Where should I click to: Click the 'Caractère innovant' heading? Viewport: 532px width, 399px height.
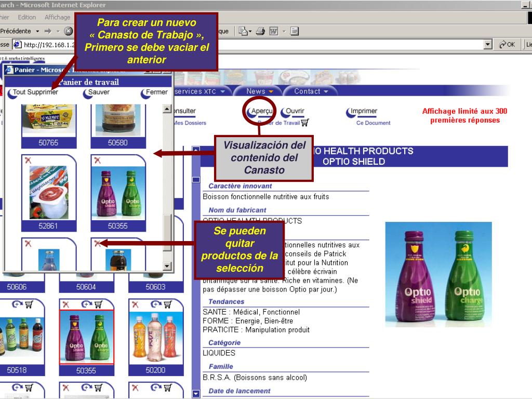click(240, 186)
